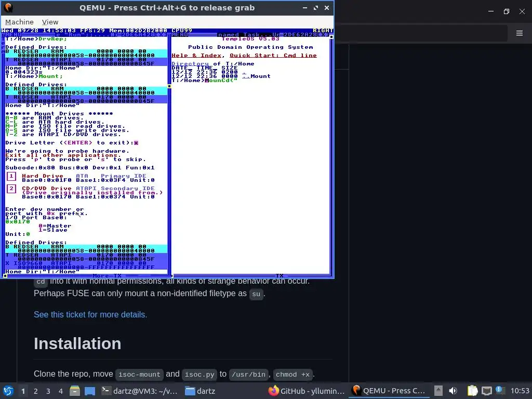Switch to the Firefox GitHub window
Image resolution: width=532 pixels, height=399 pixels.
click(307, 391)
